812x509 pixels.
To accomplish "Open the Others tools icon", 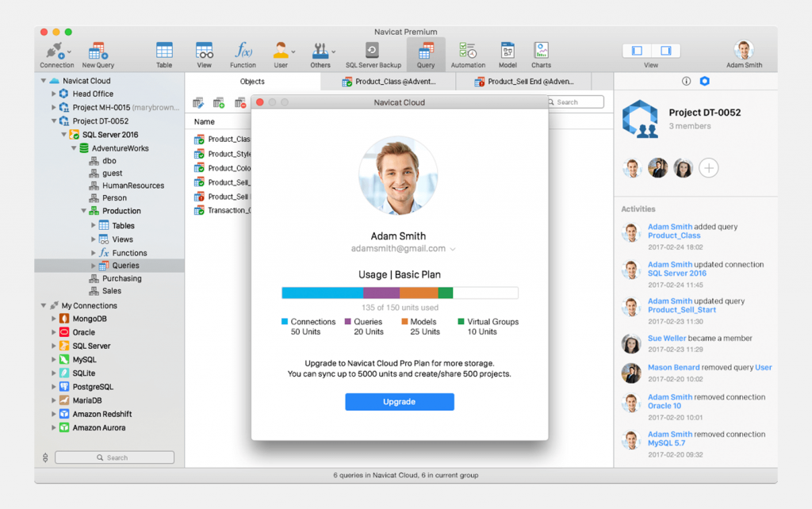I will coord(320,51).
